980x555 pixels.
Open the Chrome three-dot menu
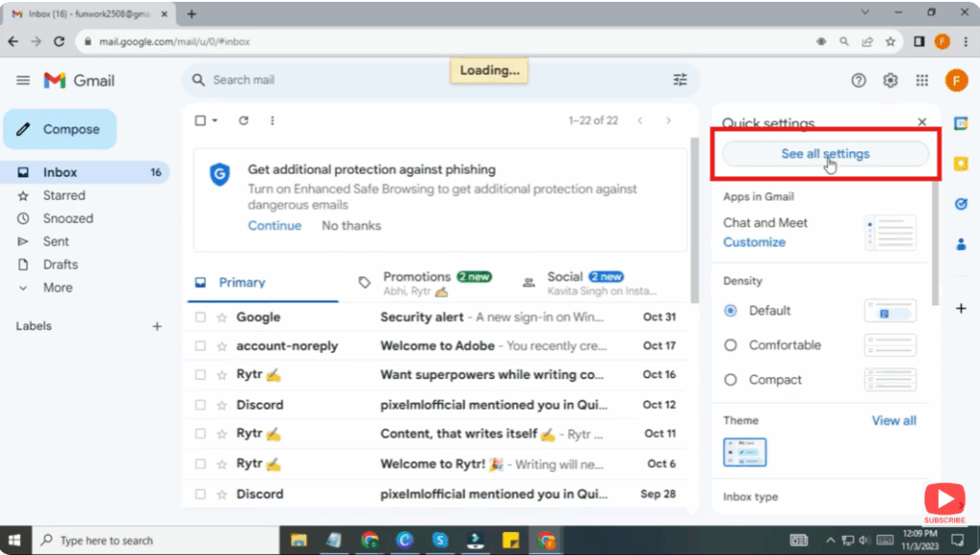[x=966, y=41]
